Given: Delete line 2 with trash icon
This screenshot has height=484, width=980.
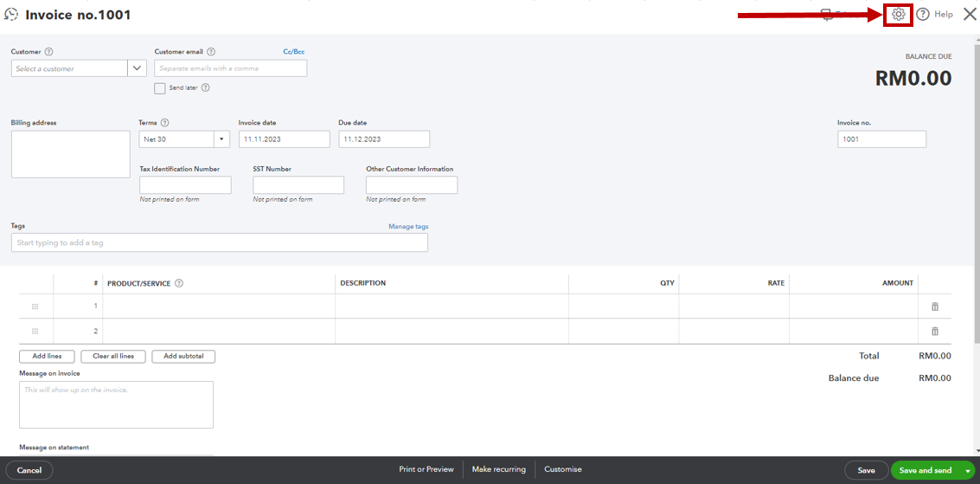Looking at the screenshot, I should (934, 331).
